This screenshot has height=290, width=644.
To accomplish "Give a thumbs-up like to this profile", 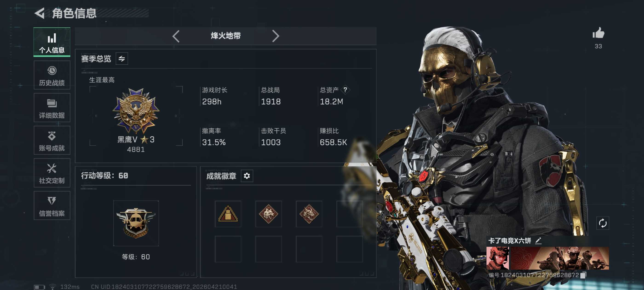I will click(x=598, y=33).
